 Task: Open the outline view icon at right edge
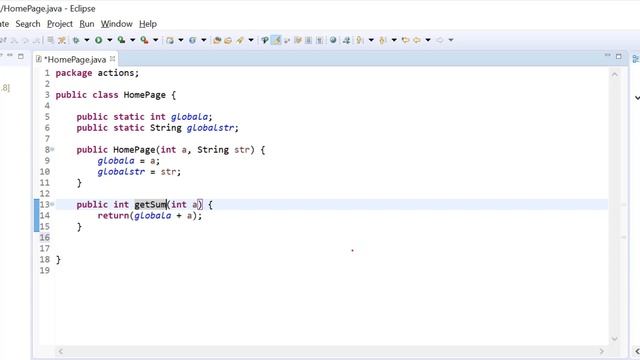(636, 59)
